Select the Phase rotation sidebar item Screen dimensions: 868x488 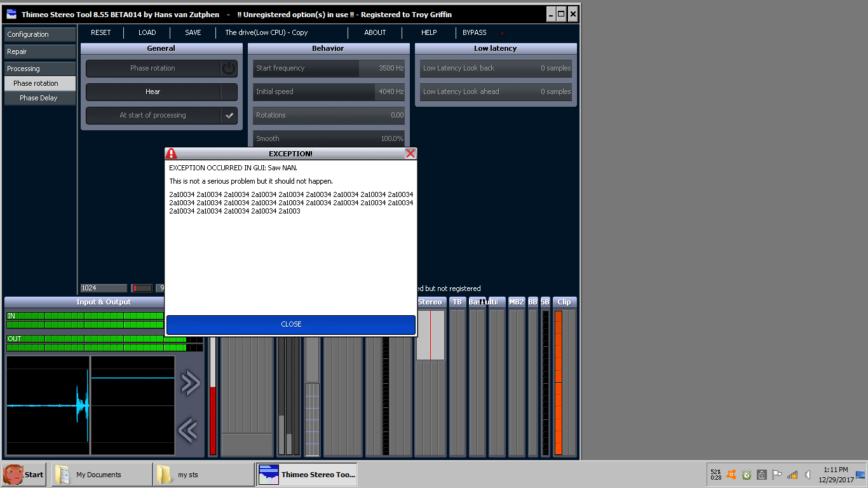[39, 83]
